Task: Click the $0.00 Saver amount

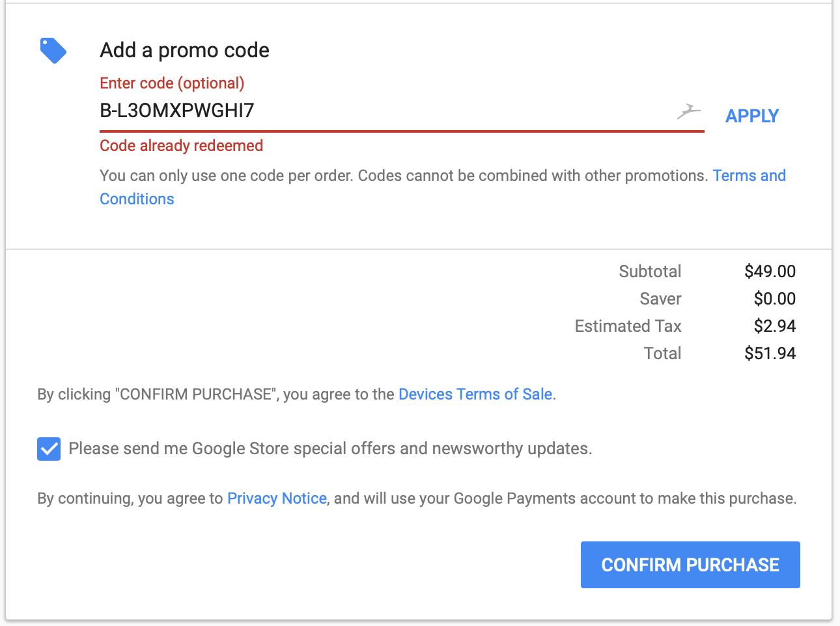Action: coord(774,299)
